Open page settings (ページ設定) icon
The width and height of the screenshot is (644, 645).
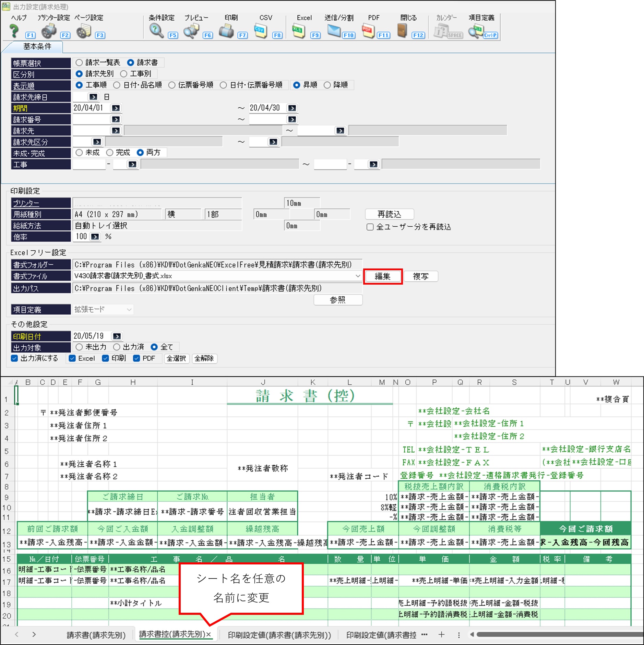click(x=84, y=32)
